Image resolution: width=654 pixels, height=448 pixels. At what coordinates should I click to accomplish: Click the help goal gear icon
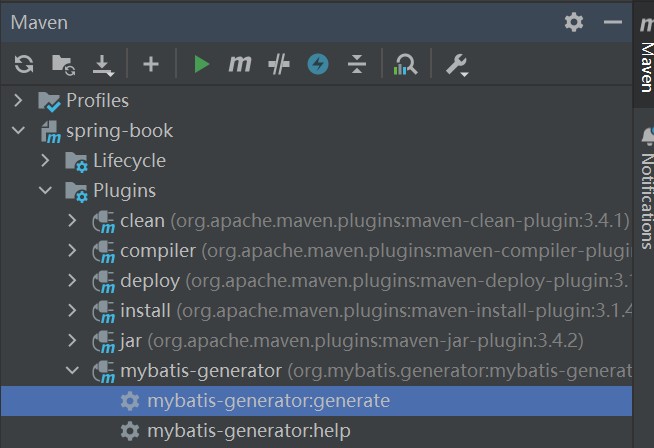pos(130,431)
